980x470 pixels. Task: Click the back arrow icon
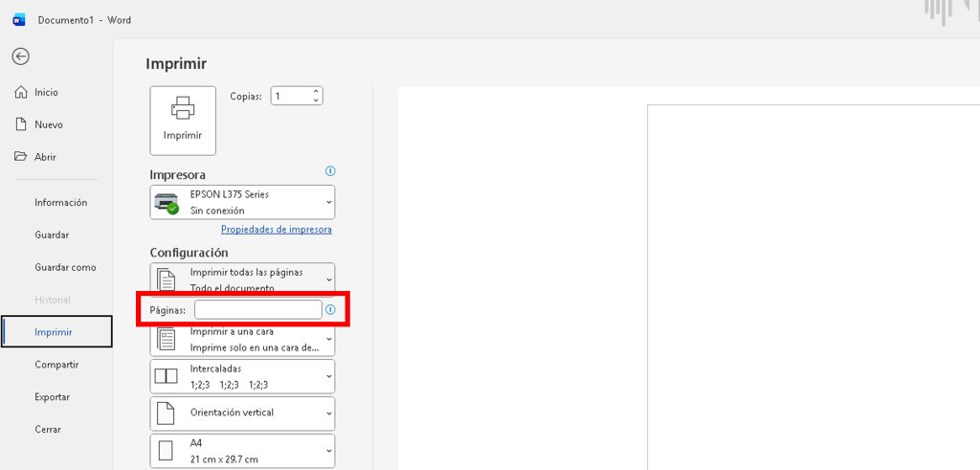click(x=20, y=56)
